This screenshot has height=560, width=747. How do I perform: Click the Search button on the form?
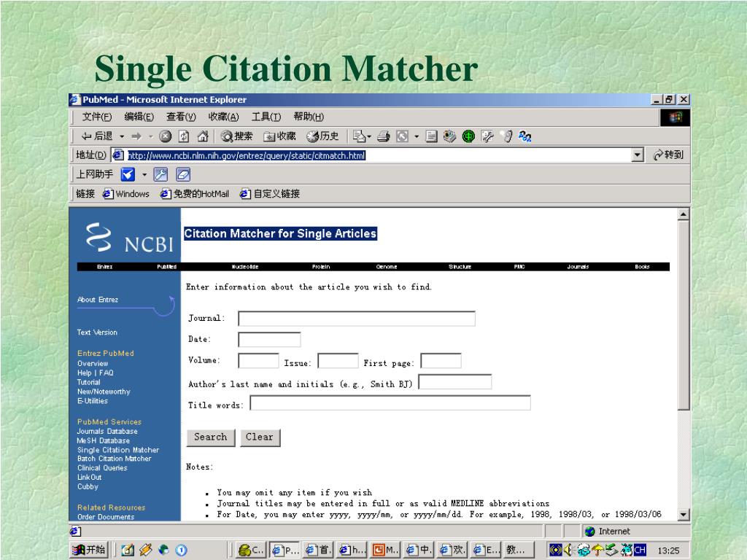[211, 437]
